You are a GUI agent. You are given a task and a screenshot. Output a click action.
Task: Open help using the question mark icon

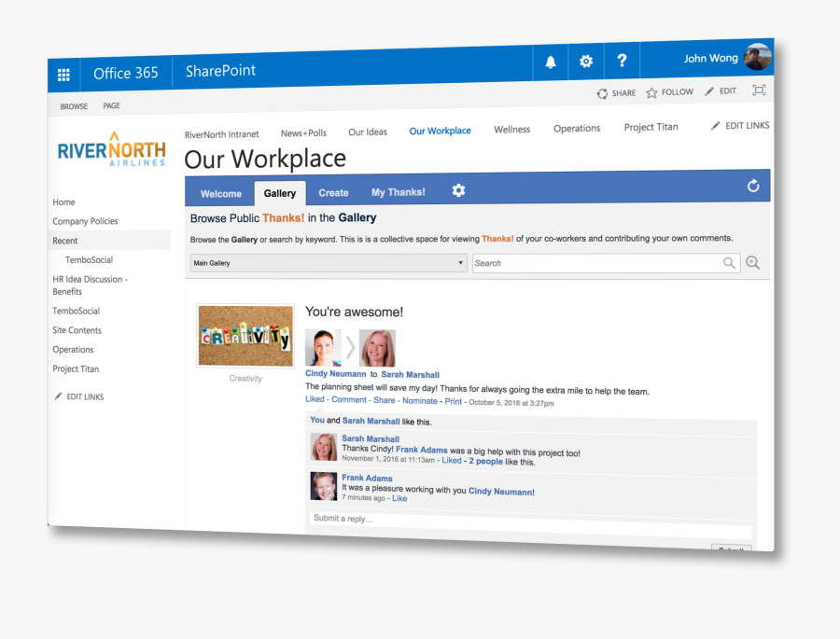[622, 62]
